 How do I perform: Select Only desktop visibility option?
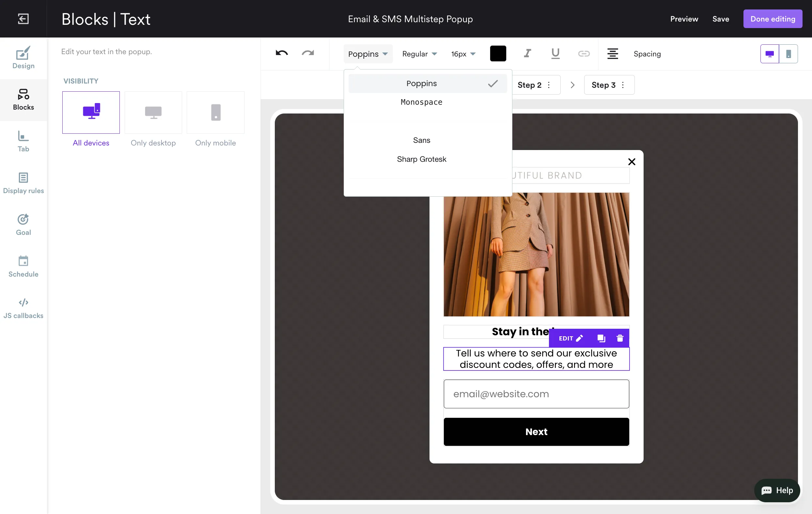tap(153, 113)
